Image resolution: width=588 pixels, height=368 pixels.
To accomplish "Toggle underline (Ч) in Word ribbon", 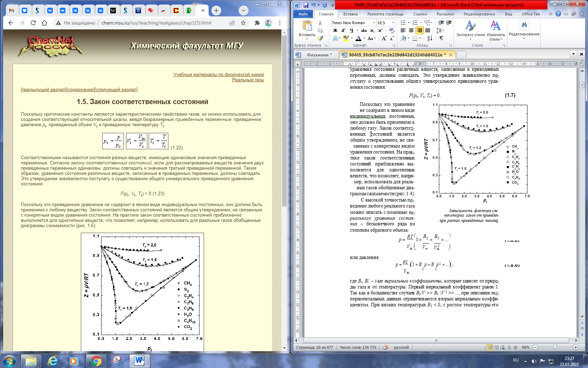I will [x=351, y=30].
